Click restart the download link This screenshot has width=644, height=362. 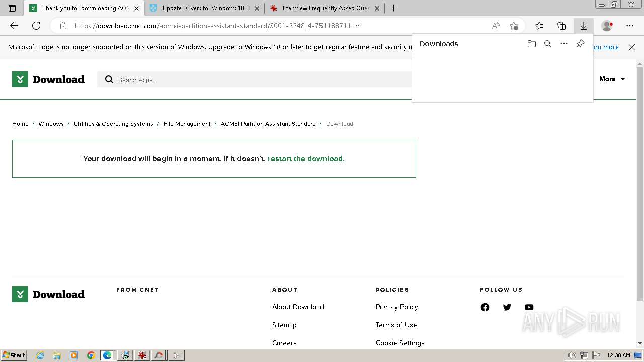[306, 159]
